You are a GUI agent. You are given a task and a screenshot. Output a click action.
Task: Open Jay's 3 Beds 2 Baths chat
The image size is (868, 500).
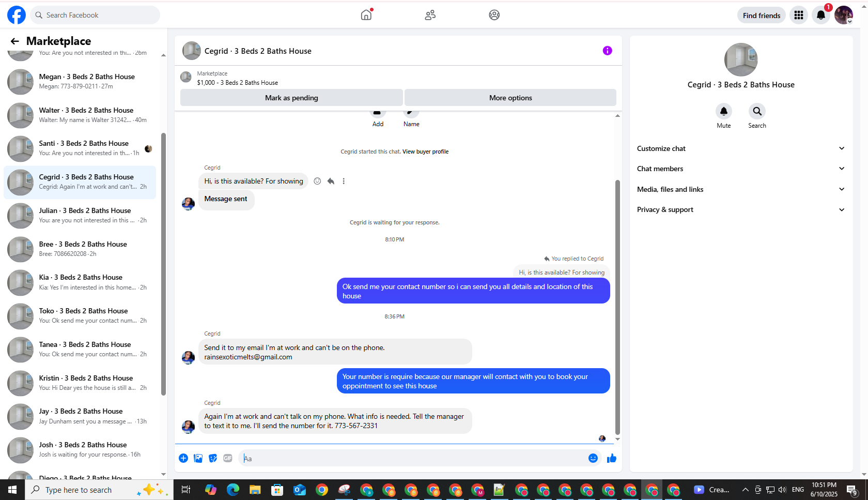tap(80, 416)
